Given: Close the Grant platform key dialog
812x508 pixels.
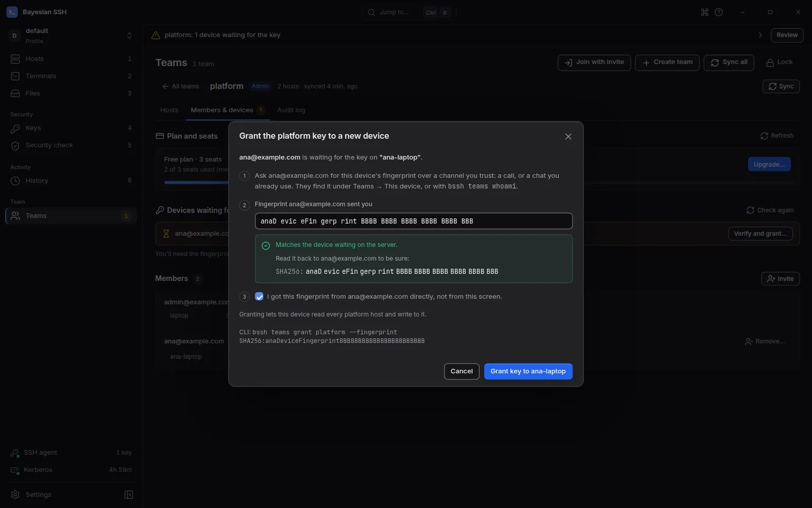Looking at the screenshot, I should point(568,137).
